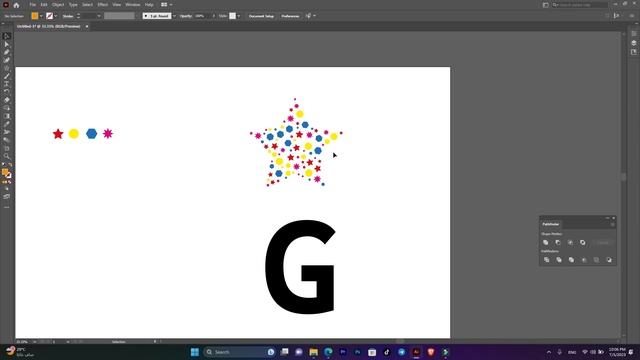
Task: Open the Stroke color dropdown in control bar
Action: point(56,16)
